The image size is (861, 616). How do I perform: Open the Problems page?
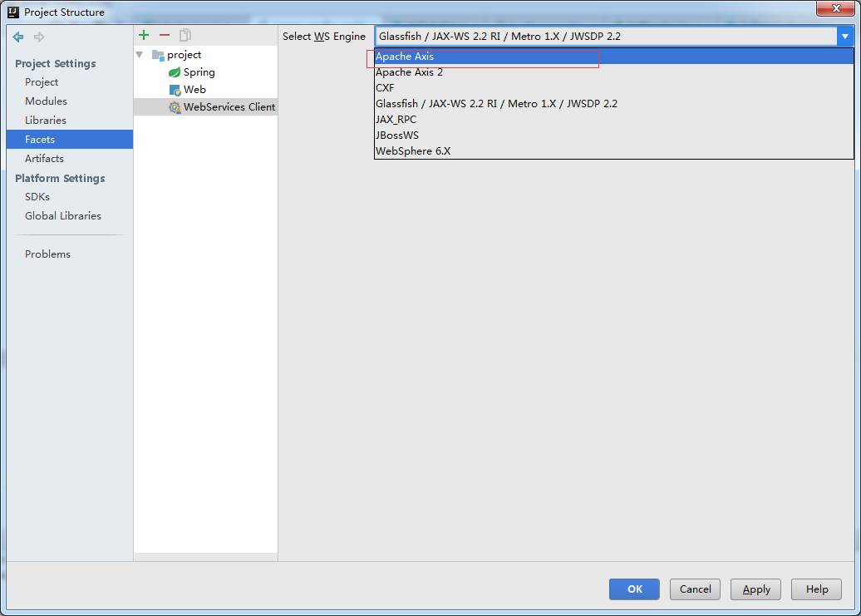pyautogui.click(x=70, y=254)
